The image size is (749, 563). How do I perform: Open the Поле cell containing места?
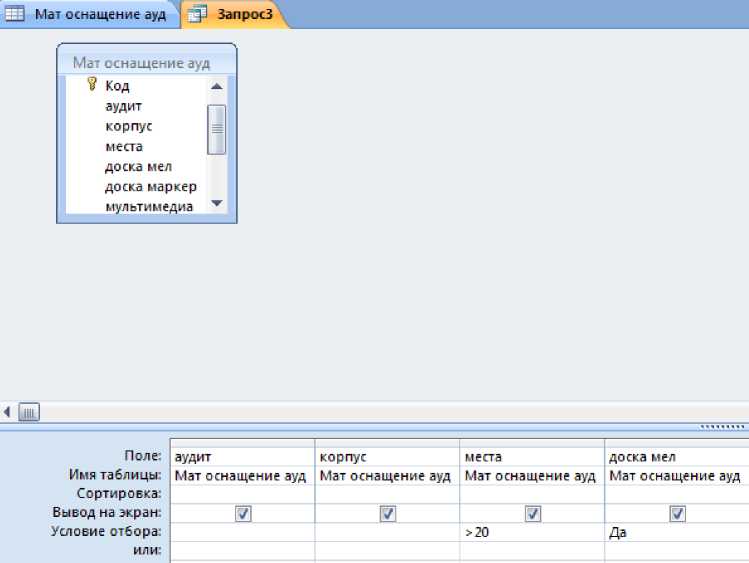(532, 457)
